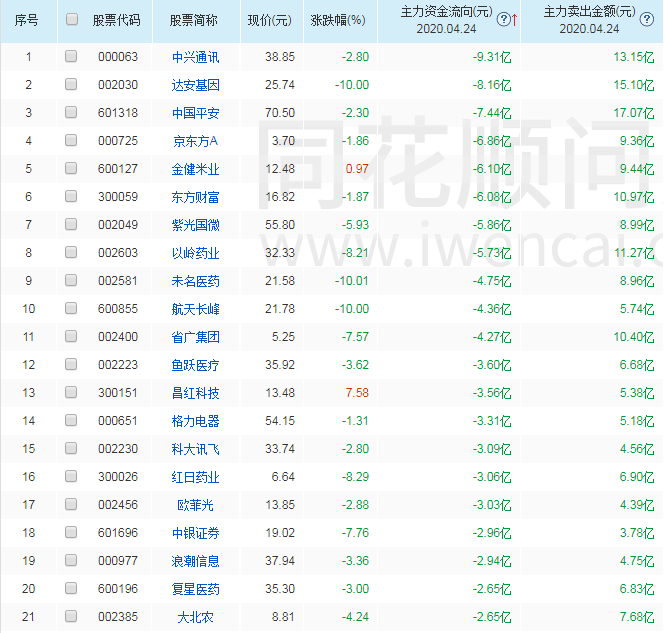This screenshot has height=633, width=664.
Task: Open stock link 科大讯飞
Action: pyautogui.click(x=196, y=449)
